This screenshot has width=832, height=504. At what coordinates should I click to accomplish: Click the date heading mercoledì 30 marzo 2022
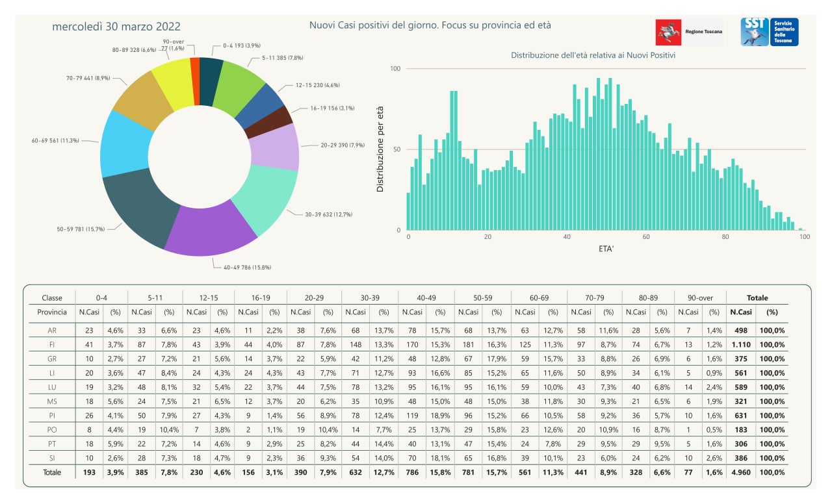click(116, 27)
